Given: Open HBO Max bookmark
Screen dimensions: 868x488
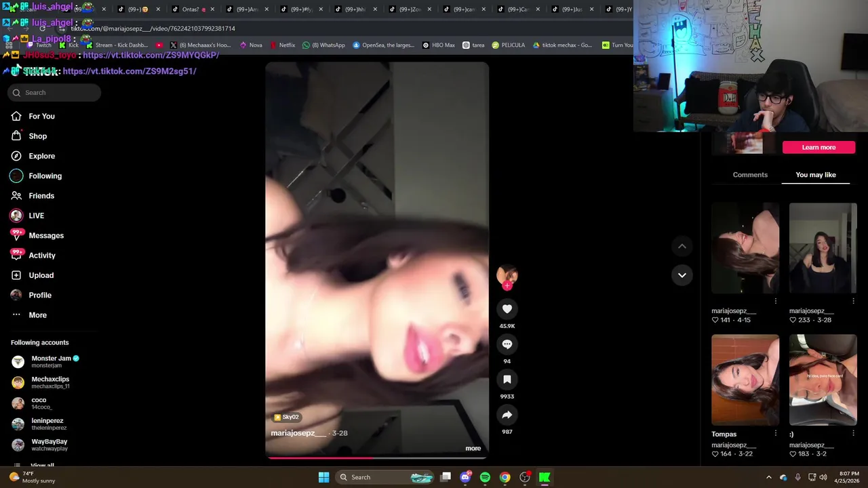Looking at the screenshot, I should point(438,45).
